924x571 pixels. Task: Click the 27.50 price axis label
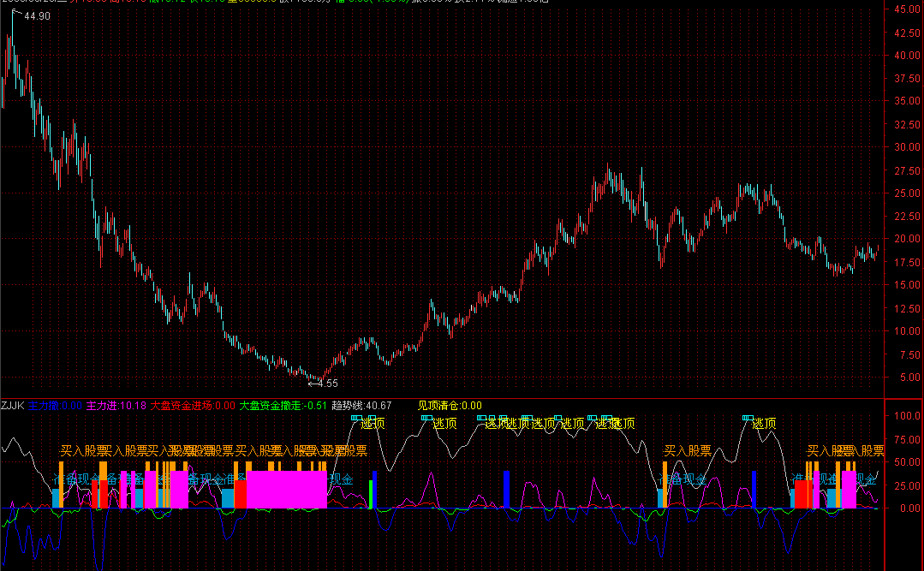coord(907,170)
